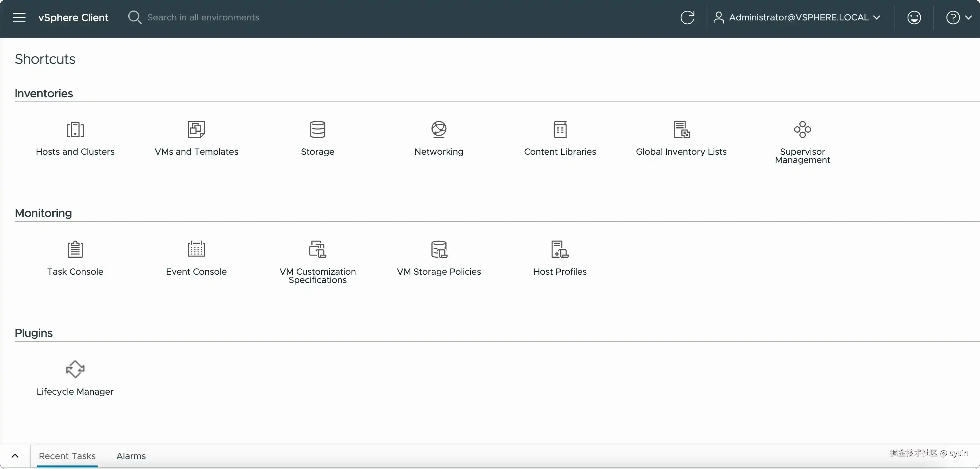Click the refresh icon in header

tap(687, 18)
